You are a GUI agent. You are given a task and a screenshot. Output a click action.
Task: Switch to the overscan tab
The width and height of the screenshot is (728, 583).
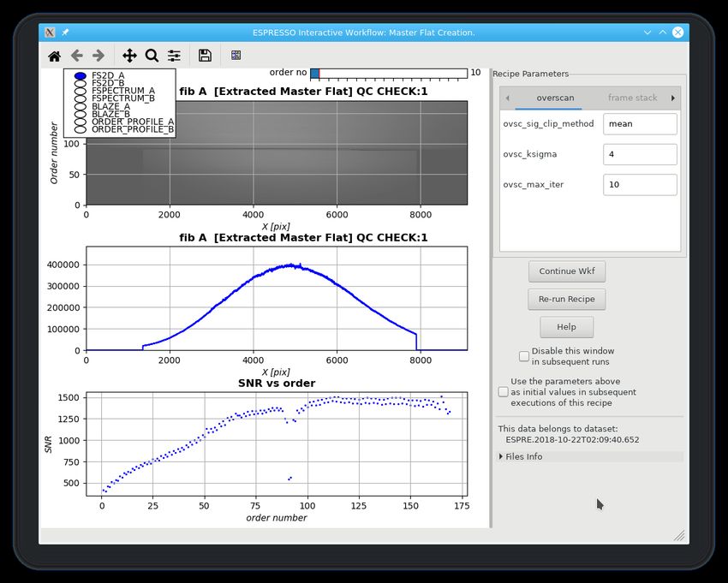pyautogui.click(x=555, y=98)
